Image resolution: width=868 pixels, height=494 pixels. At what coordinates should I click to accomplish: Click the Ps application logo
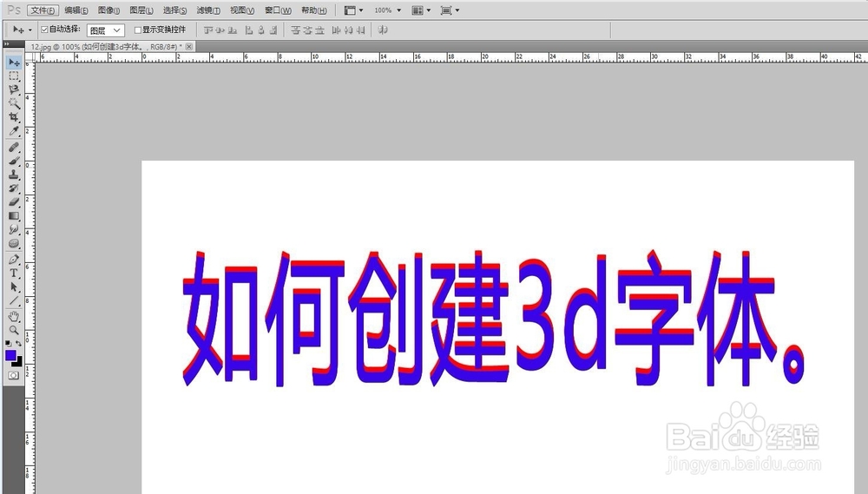(x=14, y=10)
